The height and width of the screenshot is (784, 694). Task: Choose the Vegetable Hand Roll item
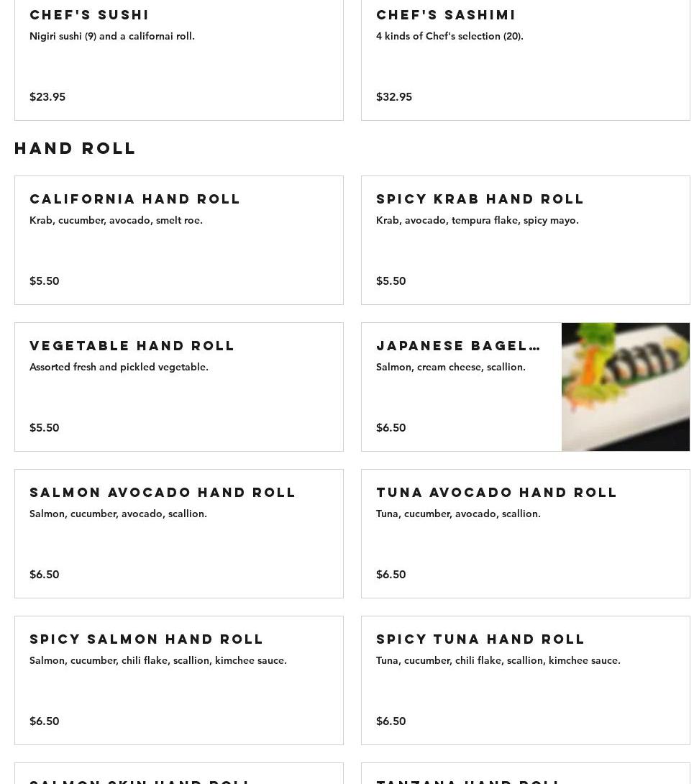179,387
